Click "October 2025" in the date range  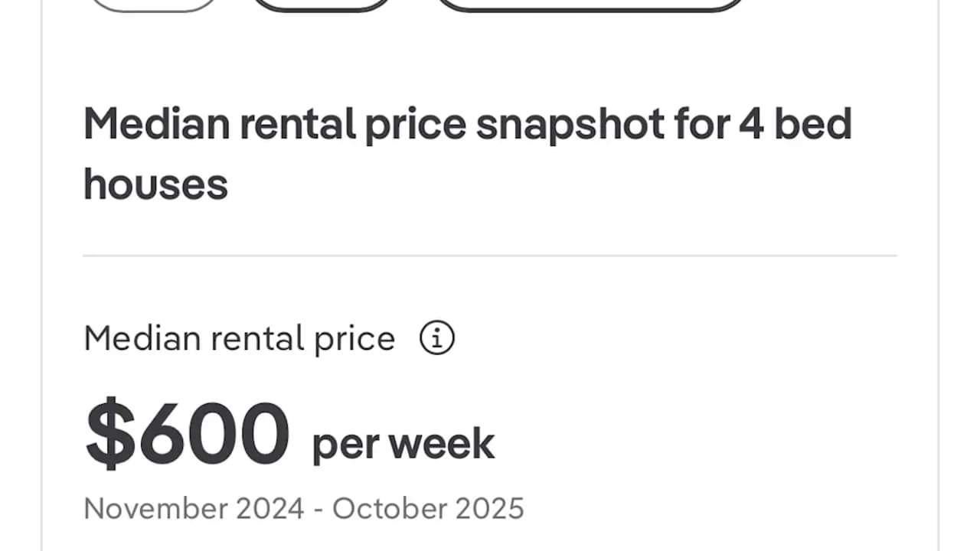(x=428, y=509)
